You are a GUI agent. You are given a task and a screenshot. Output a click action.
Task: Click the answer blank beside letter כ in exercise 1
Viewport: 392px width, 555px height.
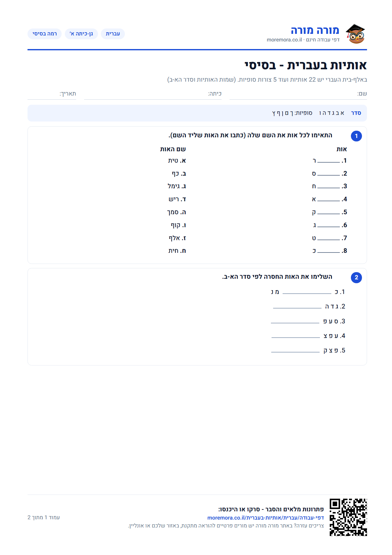(x=328, y=251)
